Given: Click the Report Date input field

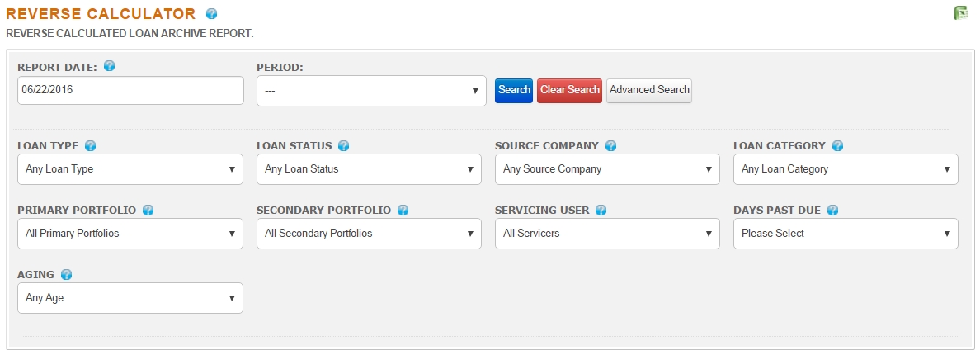Looking at the screenshot, I should pos(130,90).
